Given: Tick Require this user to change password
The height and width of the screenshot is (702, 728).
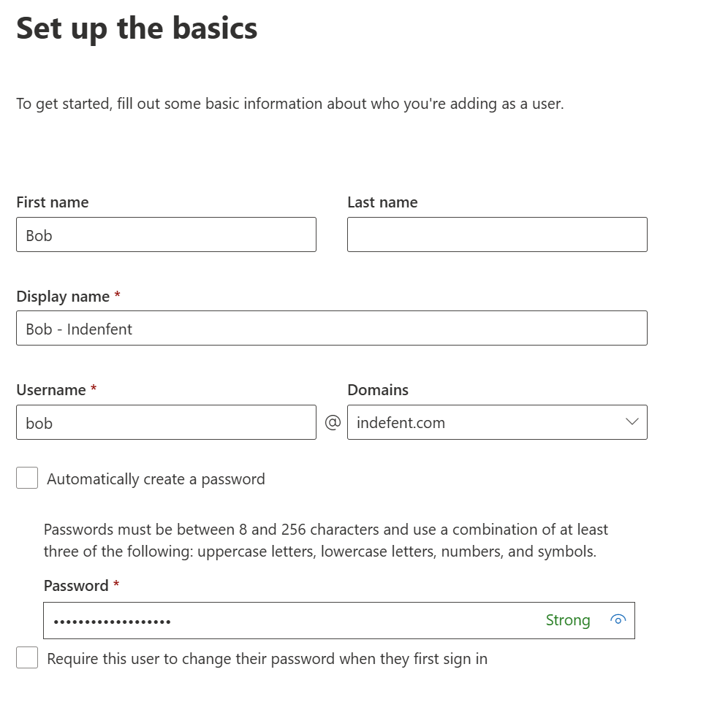Looking at the screenshot, I should pyautogui.click(x=27, y=658).
